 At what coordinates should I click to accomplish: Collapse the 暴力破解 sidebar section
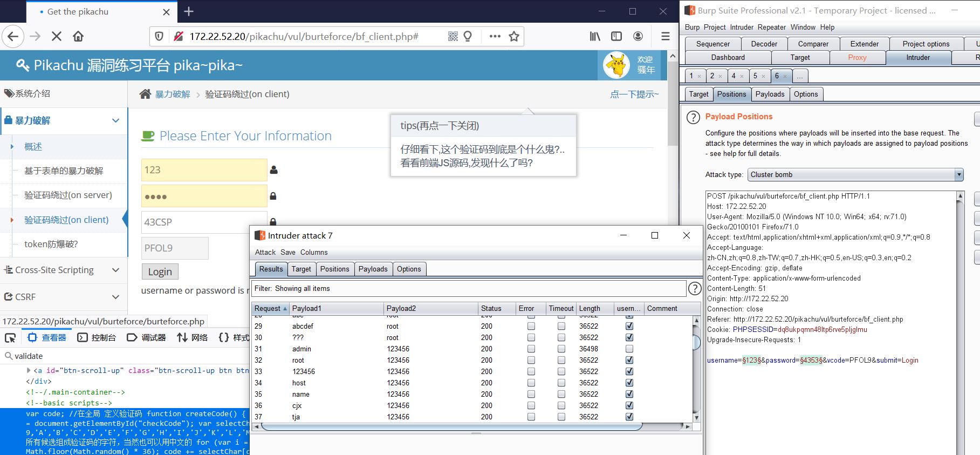(115, 120)
